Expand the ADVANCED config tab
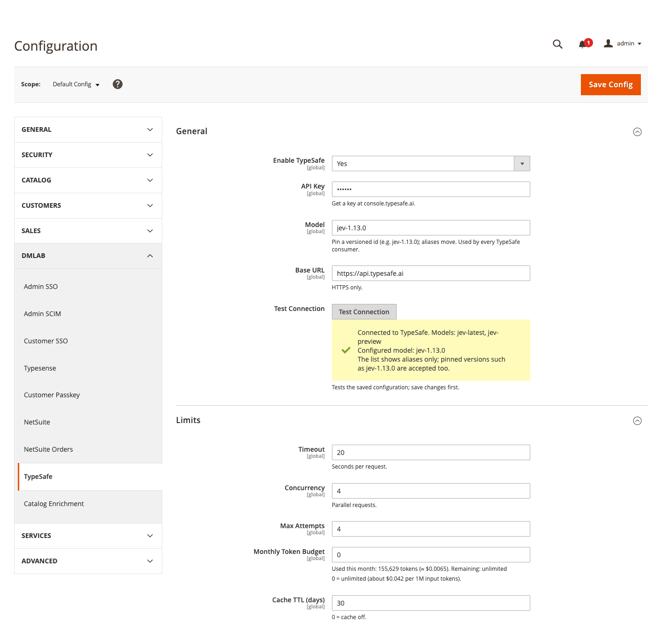Image resolution: width=662 pixels, height=644 pixels. coord(88,561)
